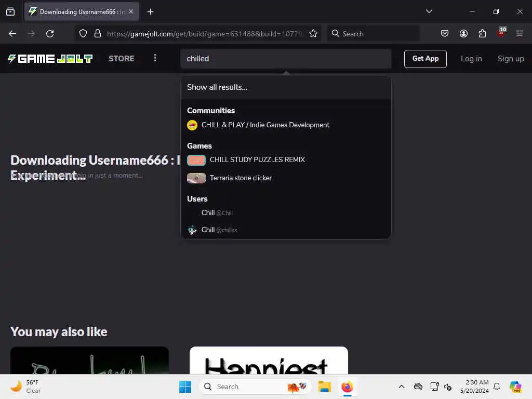Screen dimensions: 532x399
Task: Open user Chill @chillss
Action: [286, 230]
